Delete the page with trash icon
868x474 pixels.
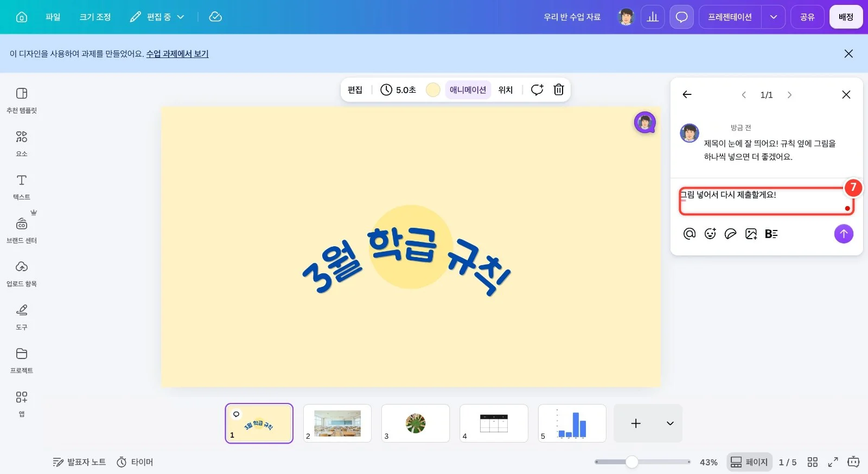559,89
